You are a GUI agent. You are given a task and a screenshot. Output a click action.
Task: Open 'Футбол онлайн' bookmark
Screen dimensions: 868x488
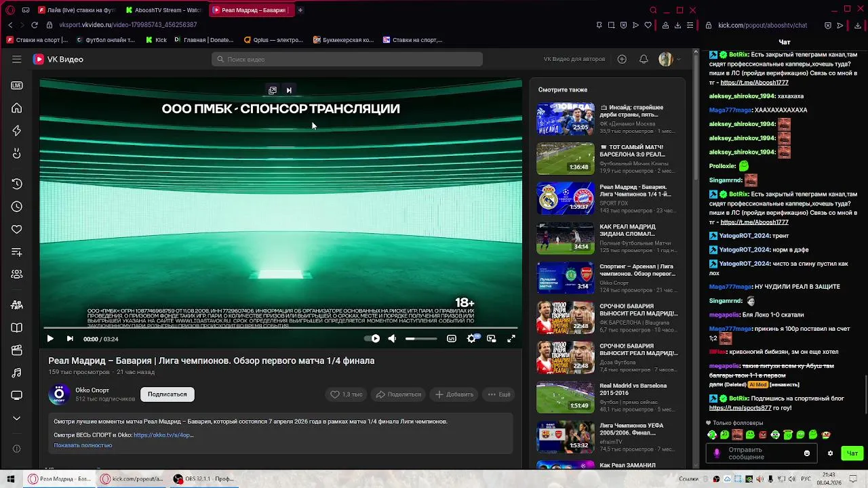click(x=105, y=40)
